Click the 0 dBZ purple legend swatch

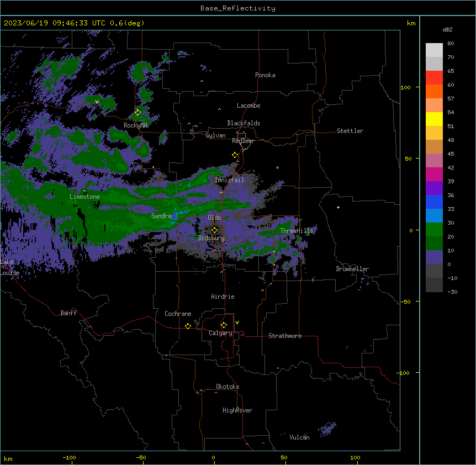pyautogui.click(x=434, y=257)
